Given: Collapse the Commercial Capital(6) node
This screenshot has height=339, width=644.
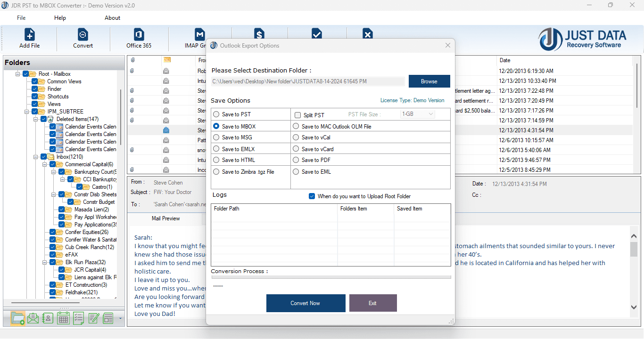Looking at the screenshot, I should [44, 164].
